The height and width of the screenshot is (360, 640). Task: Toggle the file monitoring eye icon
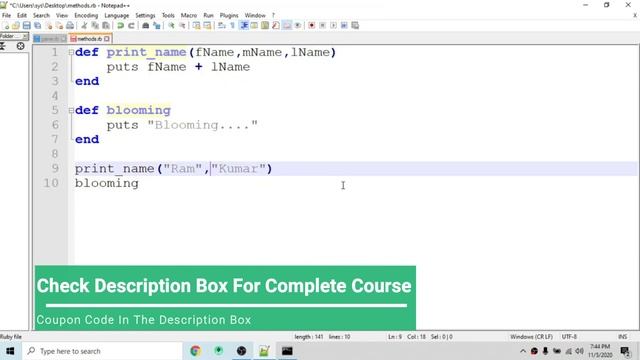(298, 25)
